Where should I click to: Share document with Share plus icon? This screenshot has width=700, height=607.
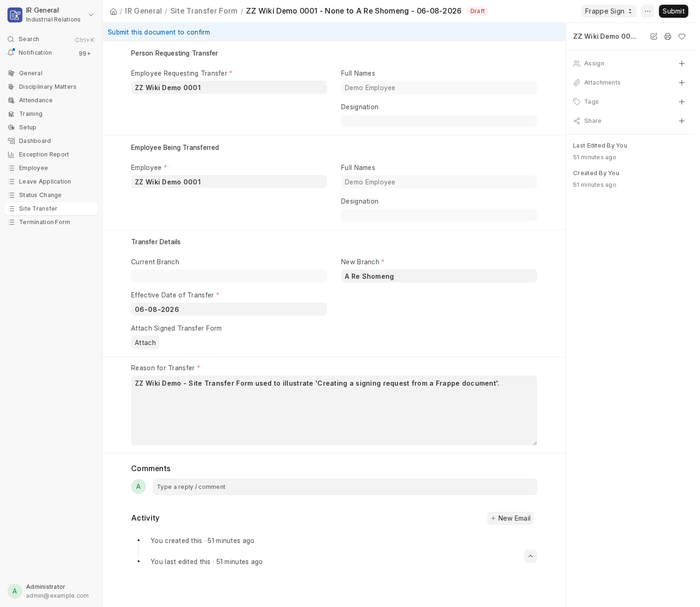click(x=682, y=121)
